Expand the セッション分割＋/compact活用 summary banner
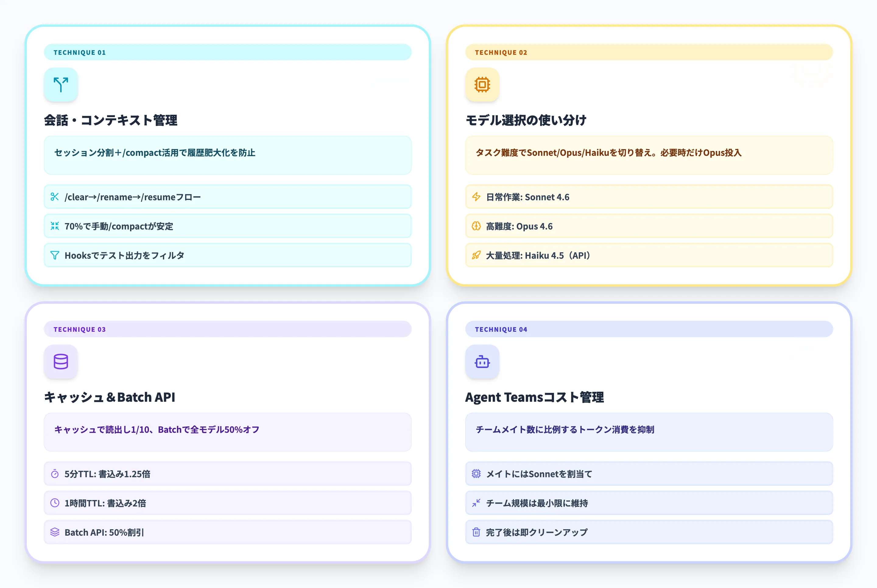 tap(227, 155)
